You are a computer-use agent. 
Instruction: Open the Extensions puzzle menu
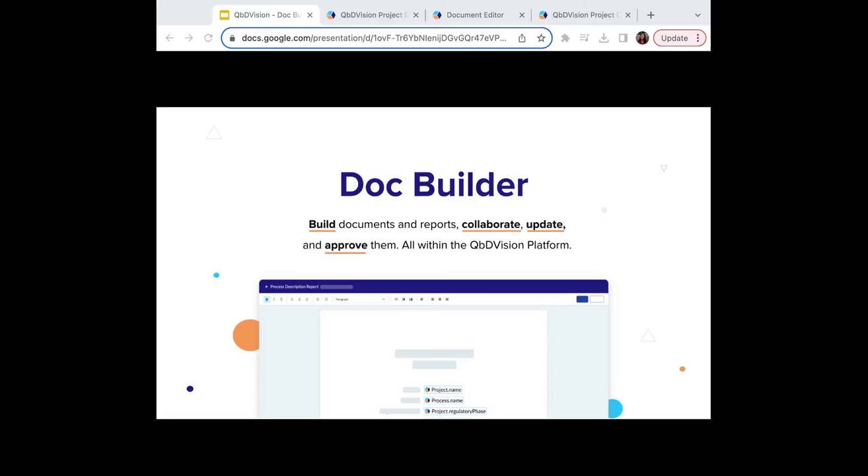pyautogui.click(x=565, y=38)
